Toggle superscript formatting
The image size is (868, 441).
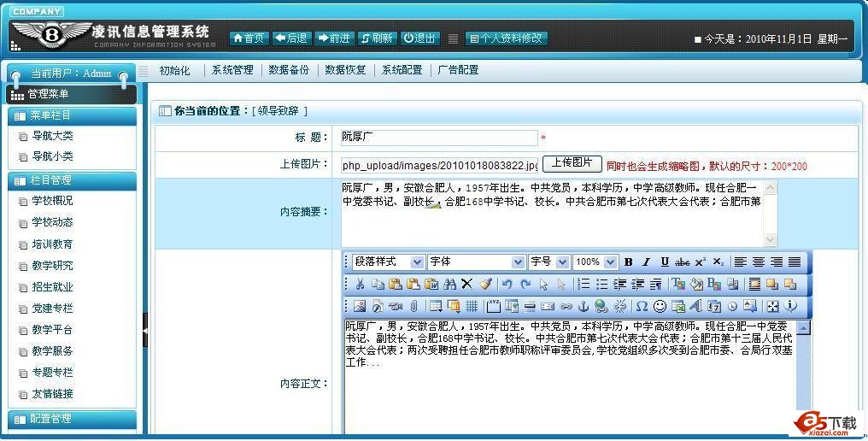[701, 262]
